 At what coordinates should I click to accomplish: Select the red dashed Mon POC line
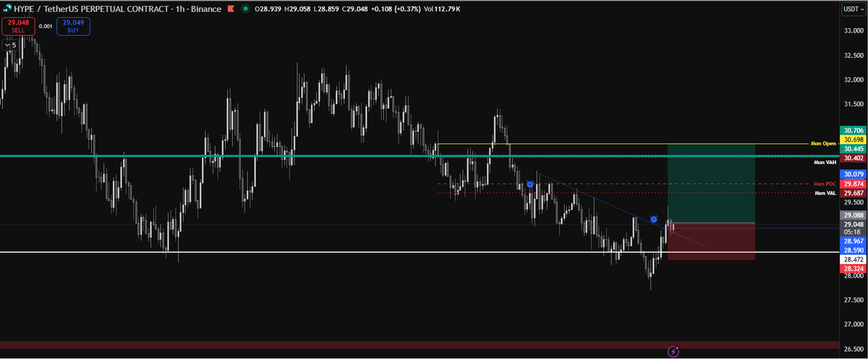622,184
